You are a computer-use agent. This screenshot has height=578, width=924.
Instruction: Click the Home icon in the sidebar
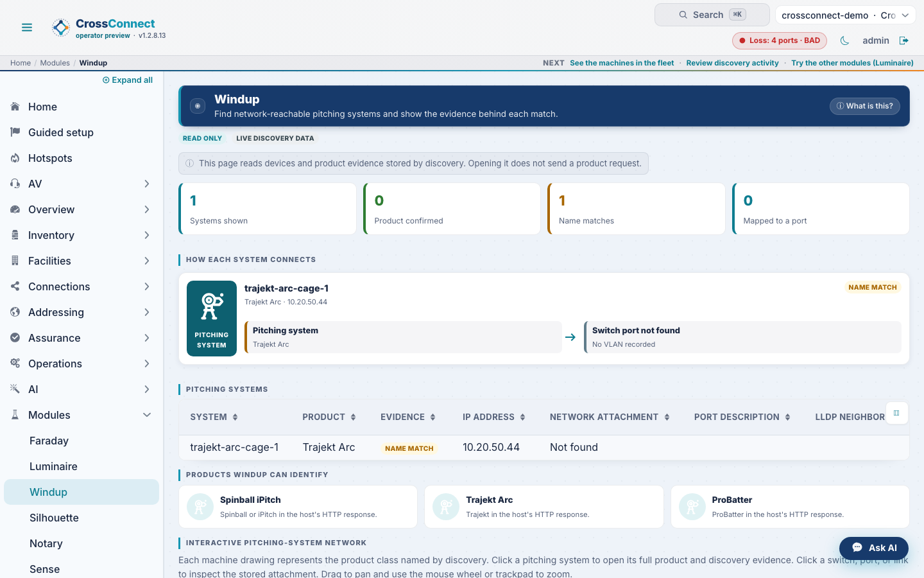15,107
